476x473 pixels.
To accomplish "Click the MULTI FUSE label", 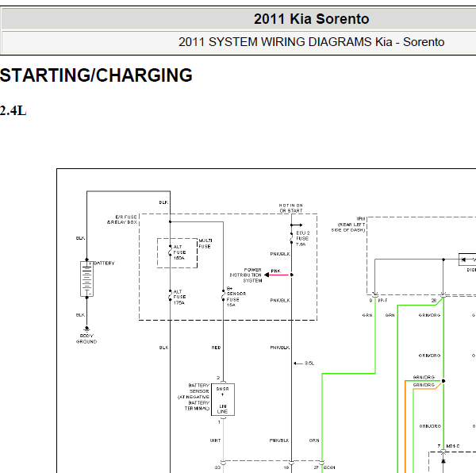I will point(205,244).
